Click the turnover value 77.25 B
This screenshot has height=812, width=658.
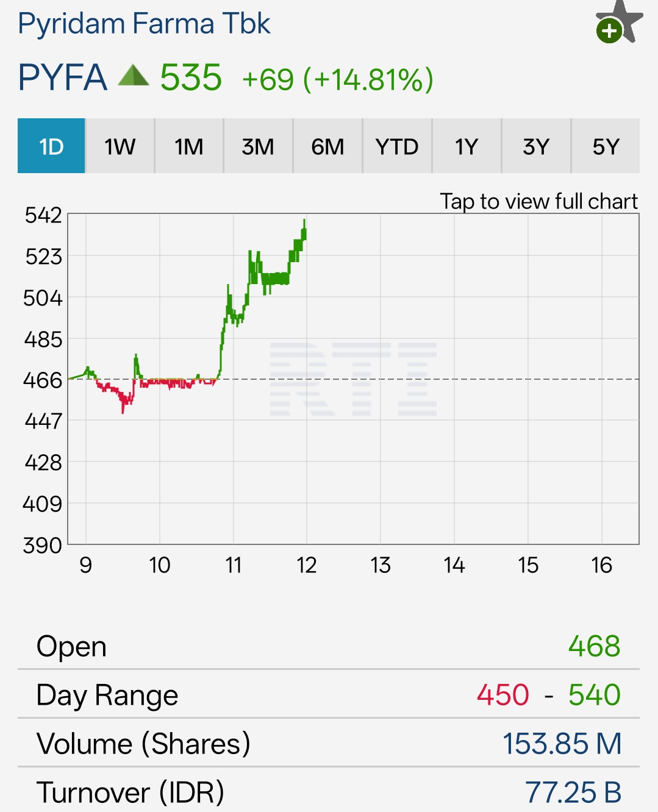[573, 792]
